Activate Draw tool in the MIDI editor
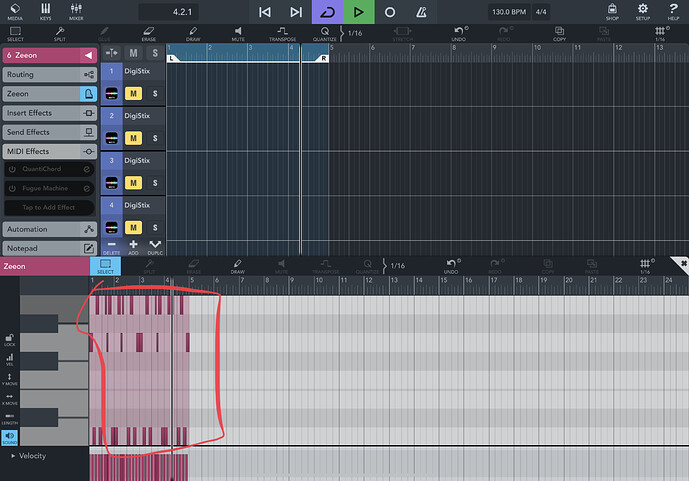The image size is (689, 481). coord(237,266)
